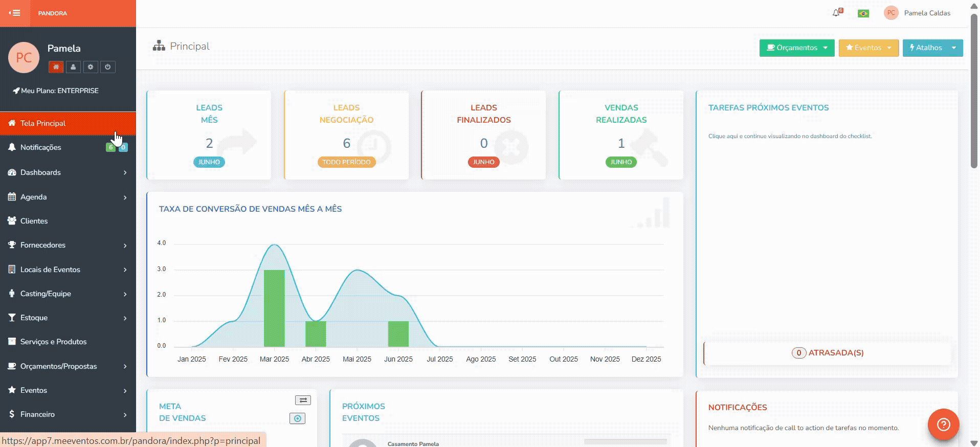
Task: Open the Meu Plano: ENTERPRISE link
Action: pos(56,91)
